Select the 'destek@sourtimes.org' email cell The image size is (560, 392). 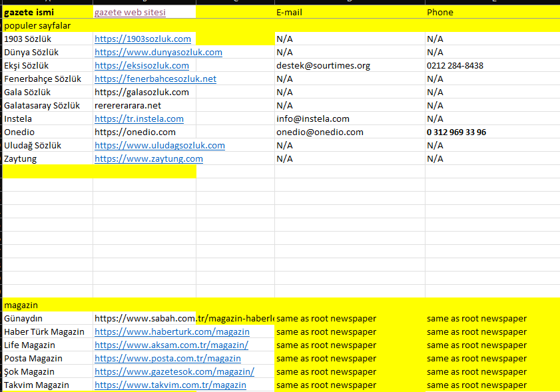[x=350, y=66]
